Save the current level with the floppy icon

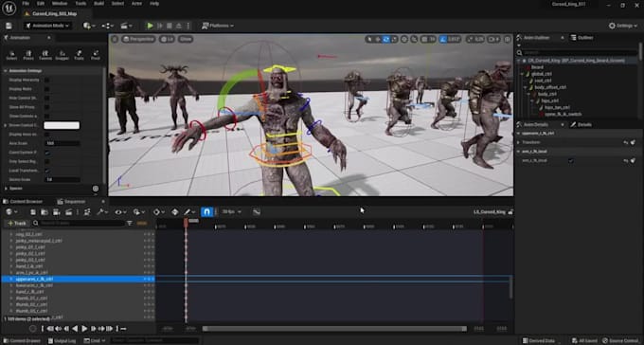click(9, 26)
